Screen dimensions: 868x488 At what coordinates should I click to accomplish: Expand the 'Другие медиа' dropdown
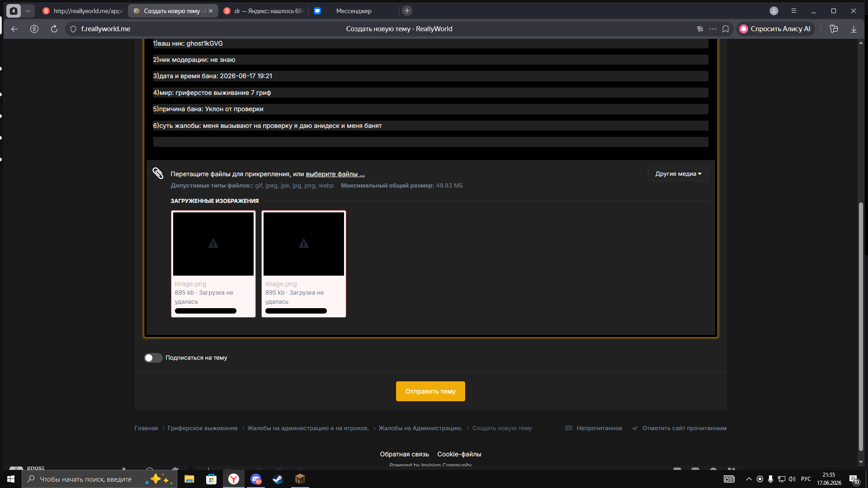click(x=678, y=174)
